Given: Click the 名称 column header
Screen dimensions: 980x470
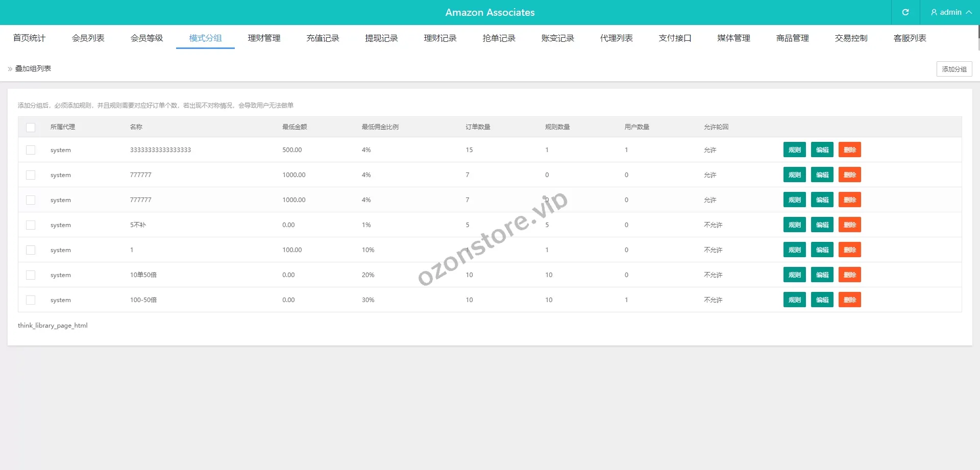Looking at the screenshot, I should 136,127.
